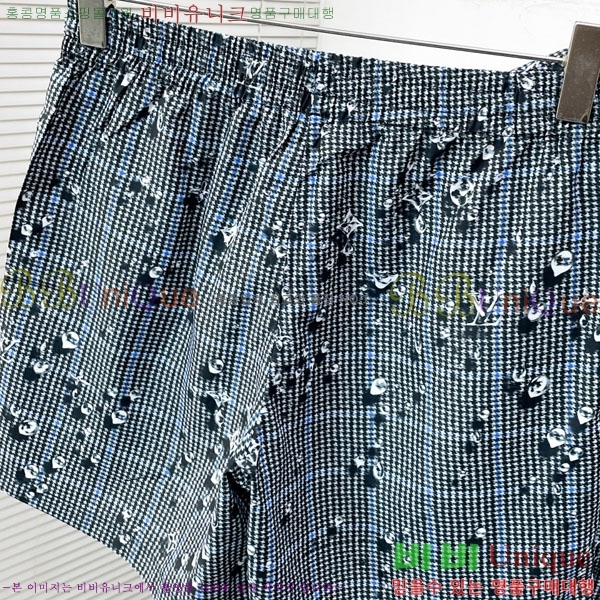Click the shorts fabric image center
The image size is (600, 600).
click(300, 300)
